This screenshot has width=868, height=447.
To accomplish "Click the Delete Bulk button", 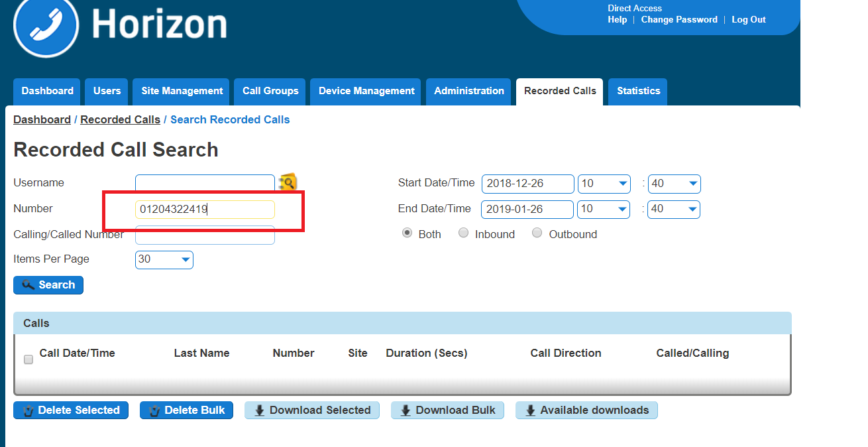I will click(186, 411).
